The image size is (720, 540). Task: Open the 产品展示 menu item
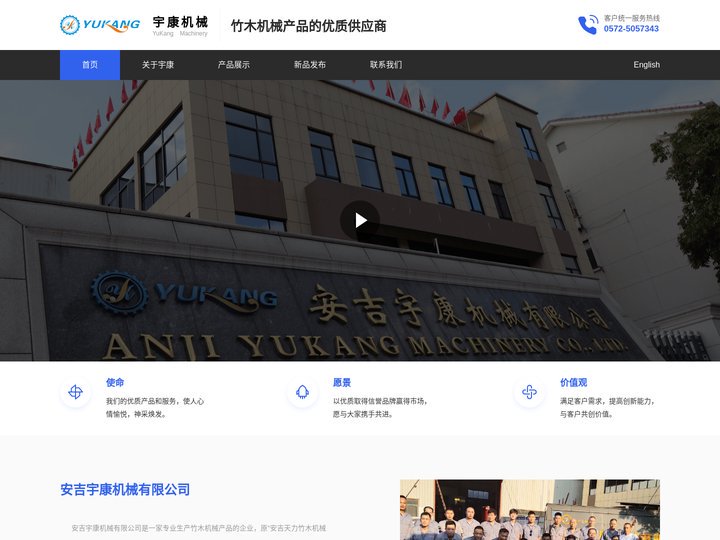tap(234, 65)
